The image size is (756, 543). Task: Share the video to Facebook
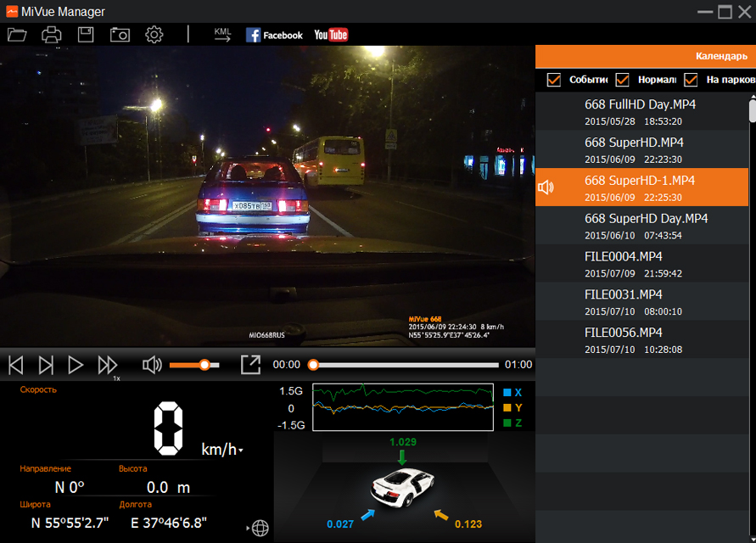(274, 35)
